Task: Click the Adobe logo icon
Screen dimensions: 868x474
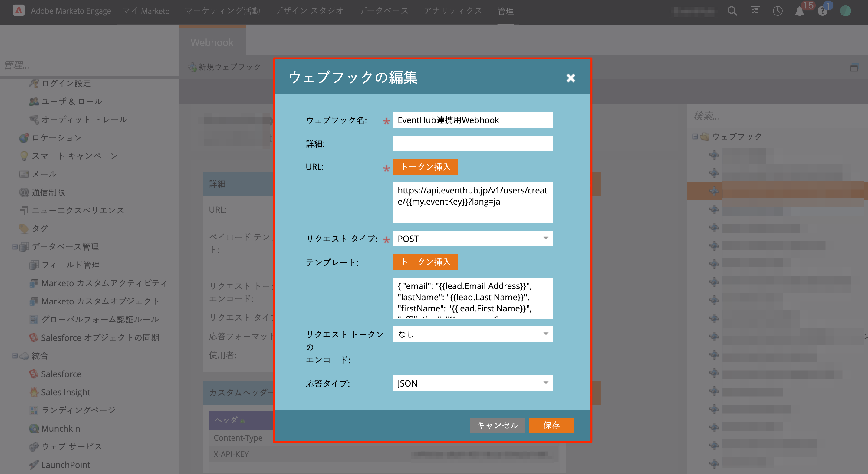Action: (18, 11)
